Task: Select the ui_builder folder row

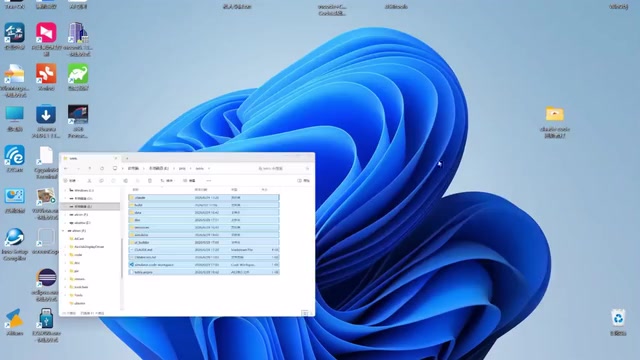Action: [x=204, y=242]
